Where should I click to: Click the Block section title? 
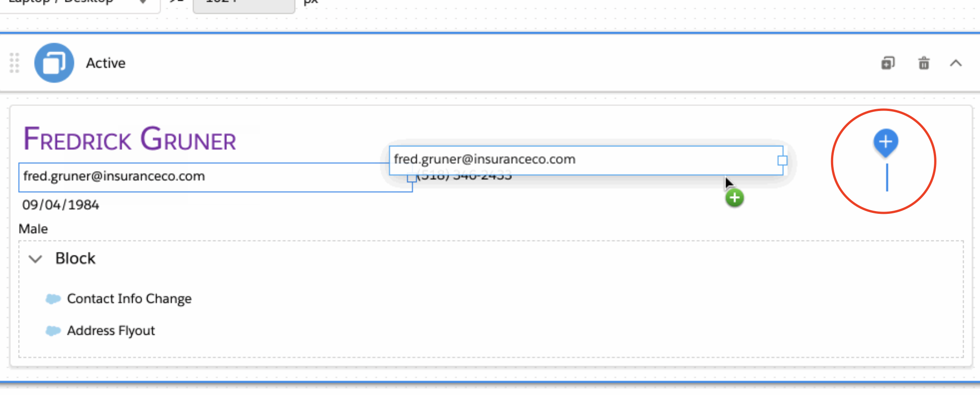pos(75,258)
